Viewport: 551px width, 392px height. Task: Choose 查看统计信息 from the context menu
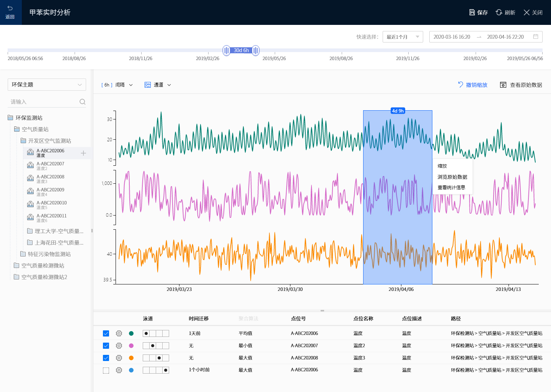(452, 187)
